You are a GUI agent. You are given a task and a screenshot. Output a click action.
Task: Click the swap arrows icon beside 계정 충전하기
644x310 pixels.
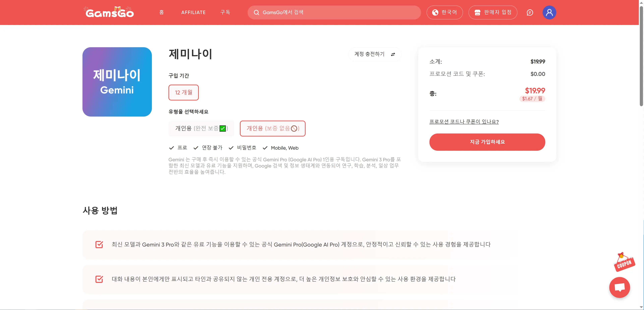(x=393, y=54)
